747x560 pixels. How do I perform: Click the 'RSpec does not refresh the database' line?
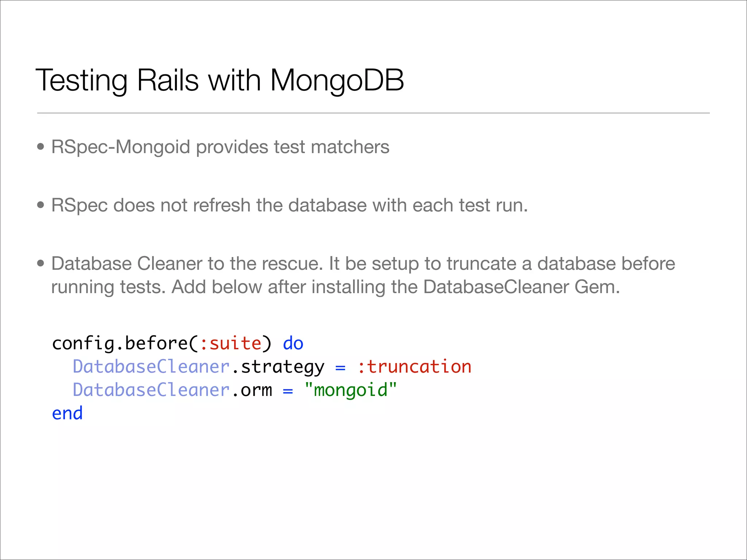[x=290, y=205]
